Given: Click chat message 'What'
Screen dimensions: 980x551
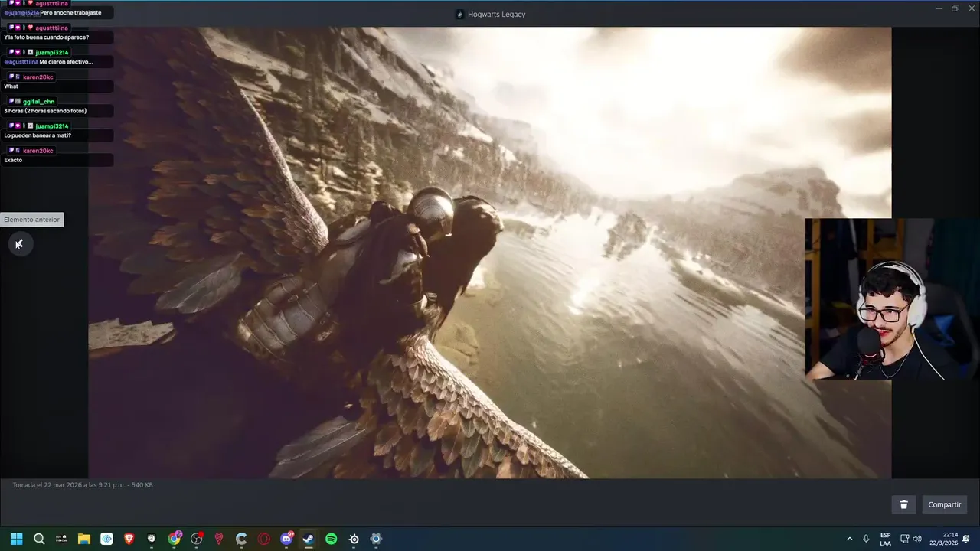Looking at the screenshot, I should [11, 86].
